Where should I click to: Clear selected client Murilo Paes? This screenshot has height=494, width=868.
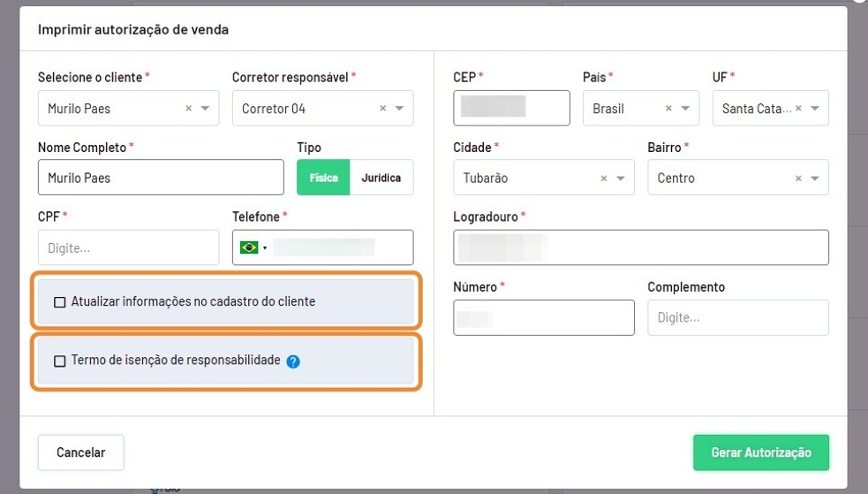click(x=188, y=109)
